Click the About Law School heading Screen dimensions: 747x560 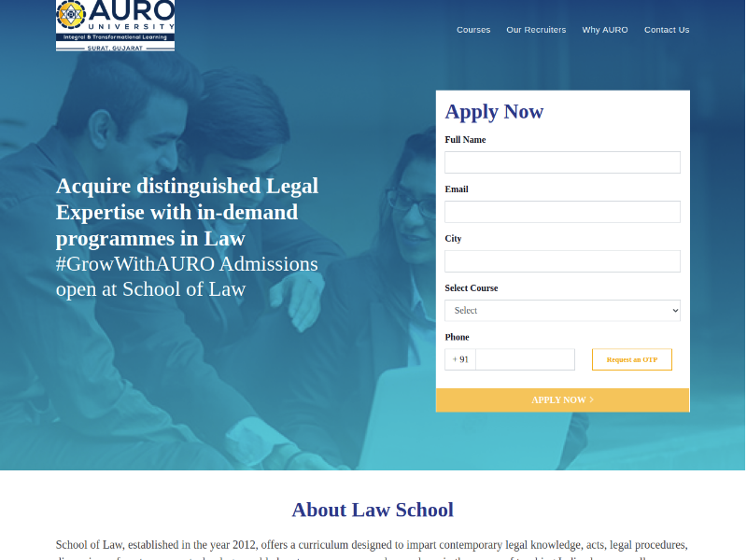pos(373,510)
